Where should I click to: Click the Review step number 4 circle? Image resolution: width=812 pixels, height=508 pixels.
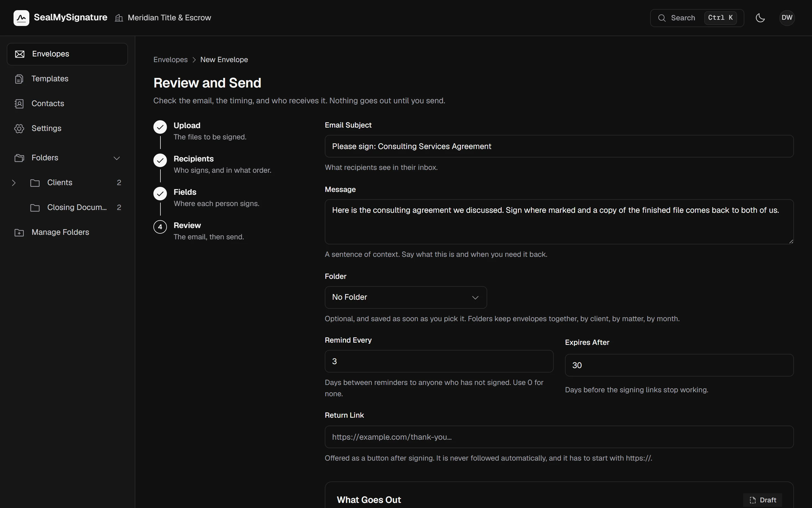[x=160, y=227]
